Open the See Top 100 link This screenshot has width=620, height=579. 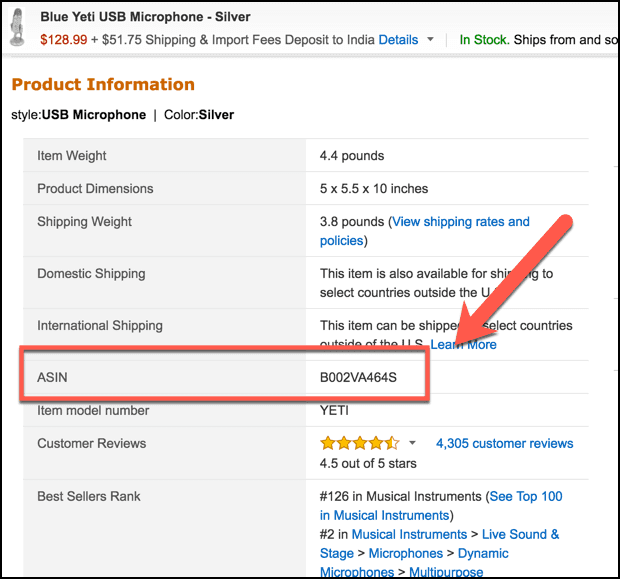click(526, 496)
